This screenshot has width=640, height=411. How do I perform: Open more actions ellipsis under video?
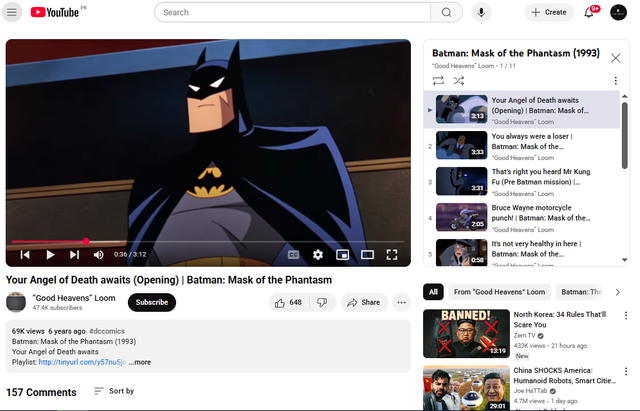(402, 302)
